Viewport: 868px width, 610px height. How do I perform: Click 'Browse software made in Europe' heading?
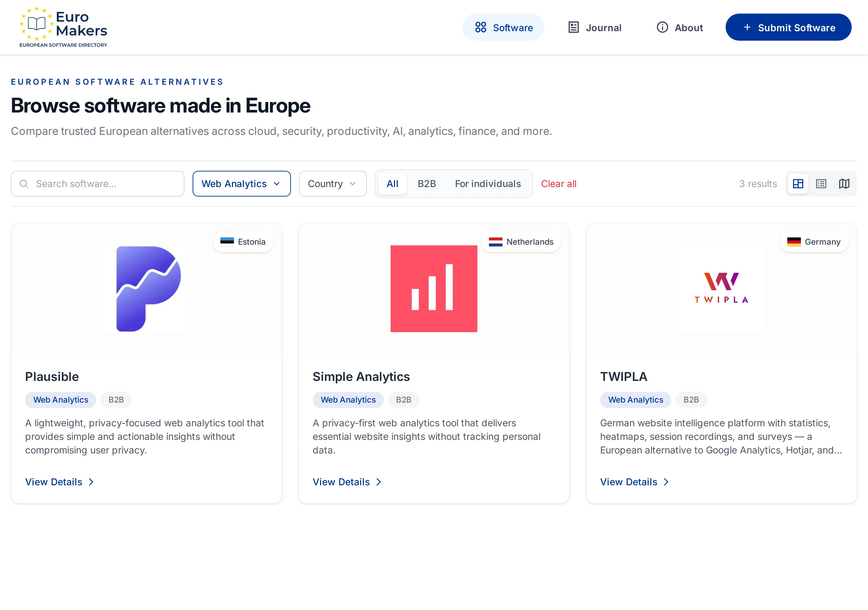click(x=161, y=105)
